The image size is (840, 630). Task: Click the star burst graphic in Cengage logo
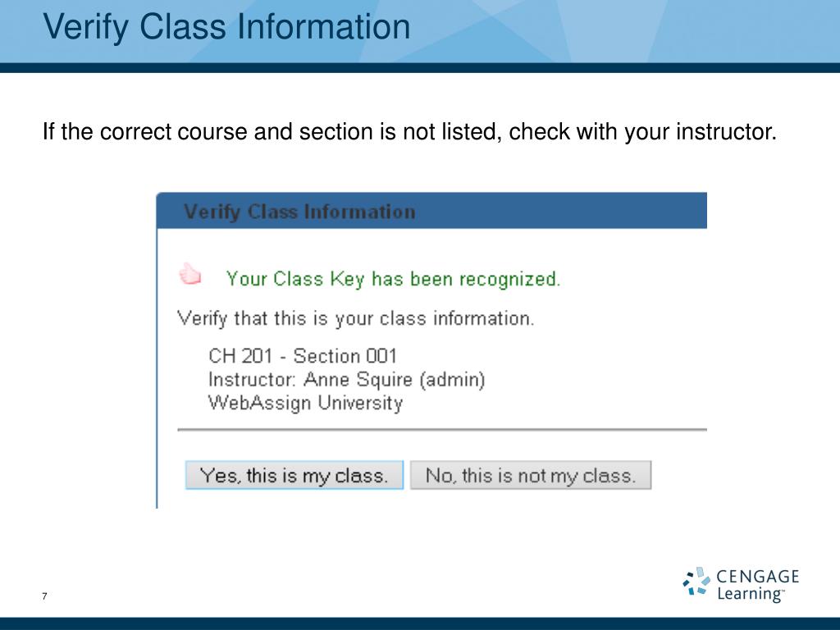point(696,582)
